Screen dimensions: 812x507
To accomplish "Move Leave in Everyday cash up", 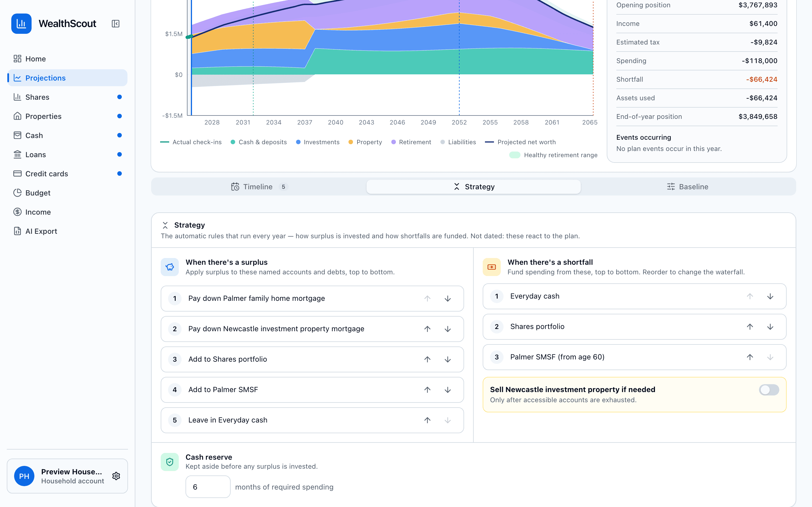I will (x=427, y=420).
